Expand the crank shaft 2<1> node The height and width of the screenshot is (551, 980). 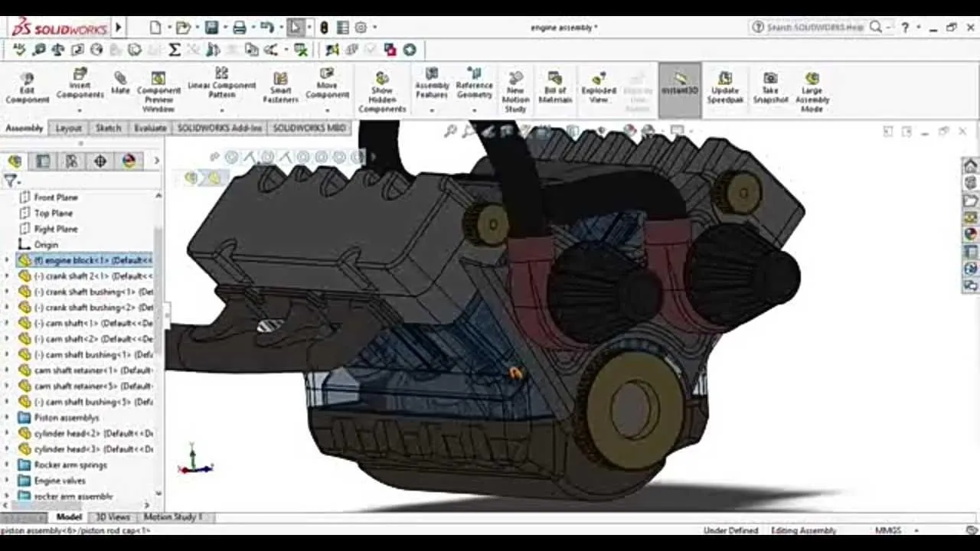point(7,275)
